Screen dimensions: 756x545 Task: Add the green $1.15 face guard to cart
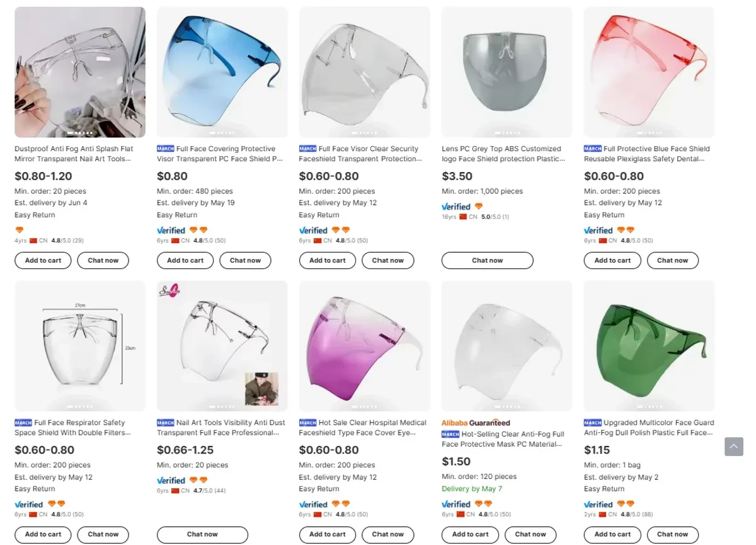click(612, 534)
